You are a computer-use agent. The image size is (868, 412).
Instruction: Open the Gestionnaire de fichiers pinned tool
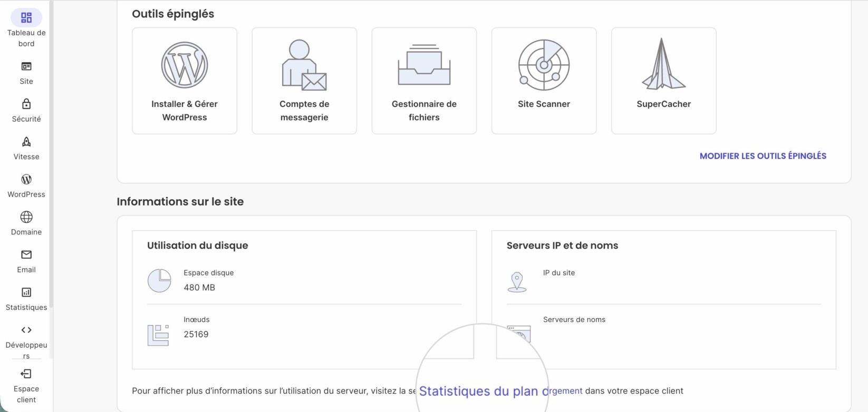(x=424, y=81)
